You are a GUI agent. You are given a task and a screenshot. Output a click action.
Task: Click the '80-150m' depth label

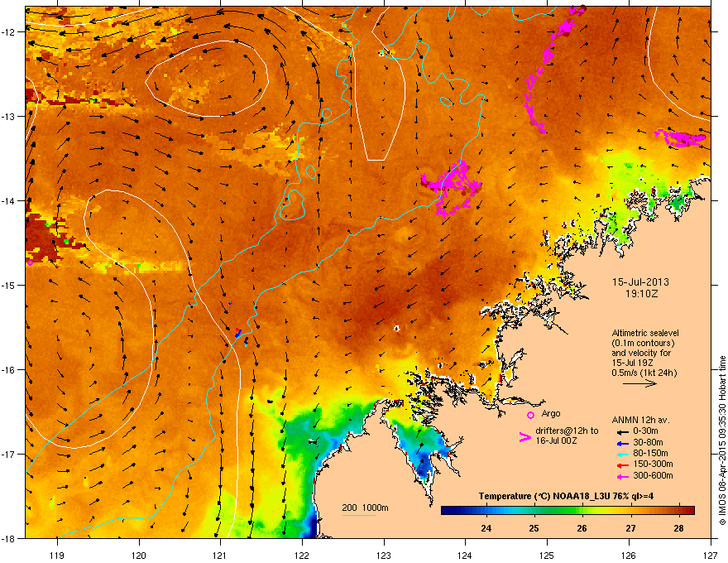tap(650, 454)
